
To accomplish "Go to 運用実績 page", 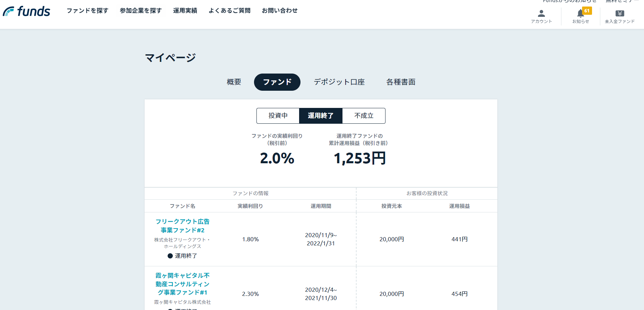I will pos(185,11).
